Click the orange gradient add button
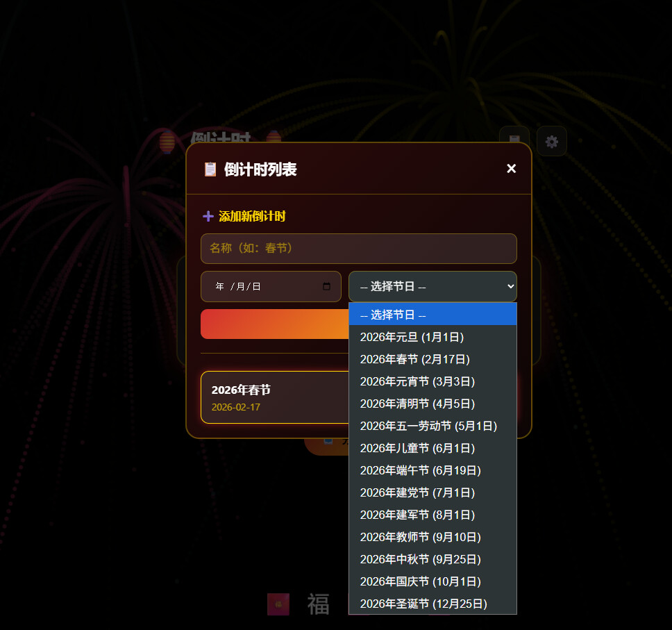672x630 pixels. point(274,324)
